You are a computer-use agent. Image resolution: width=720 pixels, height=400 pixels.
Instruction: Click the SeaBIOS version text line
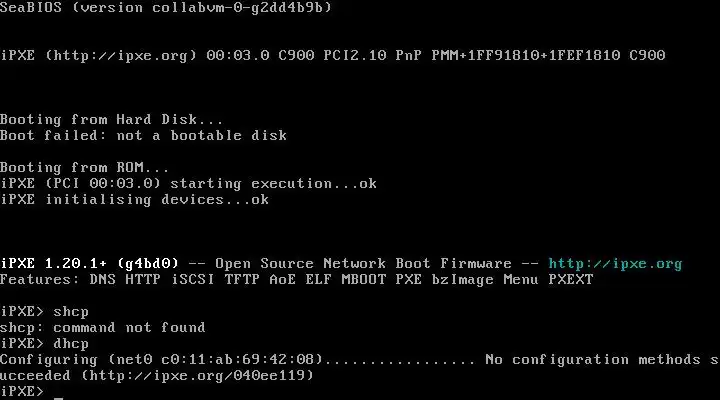click(x=165, y=7)
